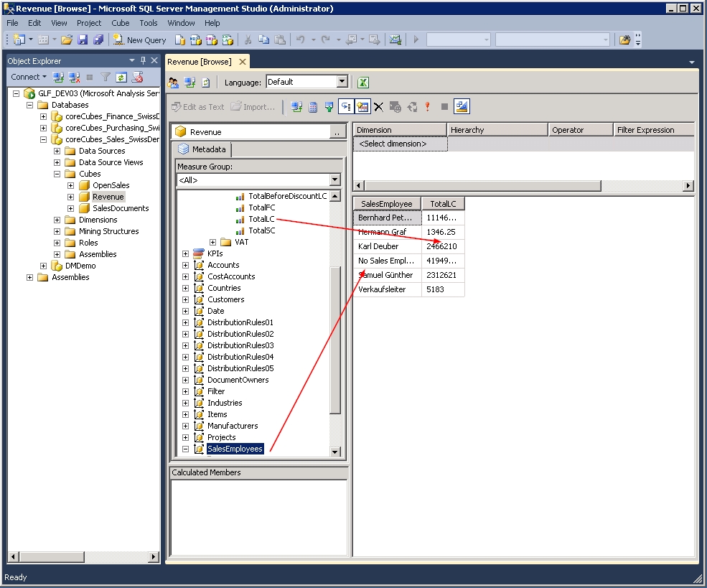Viewport: 707px width, 588px height.
Task: Expand the VAT folder
Action: click(x=213, y=242)
